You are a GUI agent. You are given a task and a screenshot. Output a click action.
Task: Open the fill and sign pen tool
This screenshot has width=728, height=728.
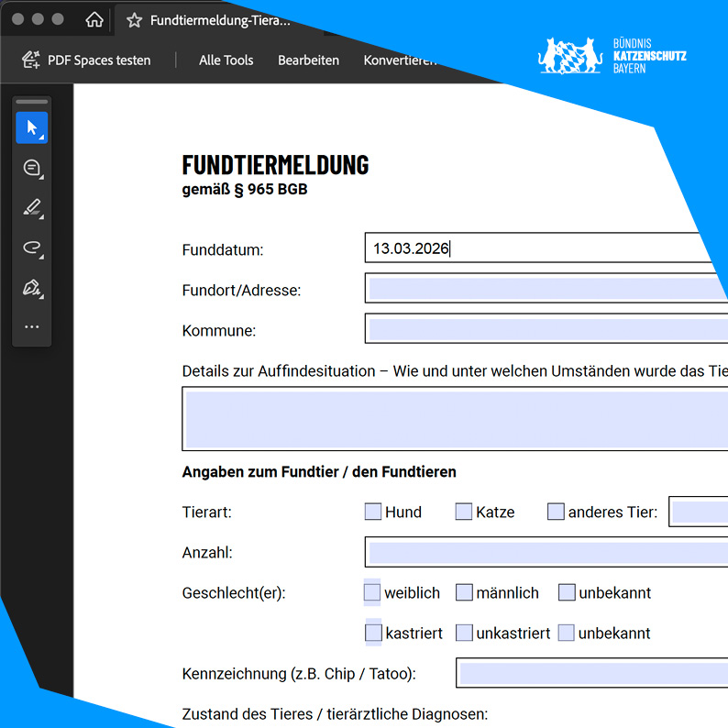[x=32, y=287]
